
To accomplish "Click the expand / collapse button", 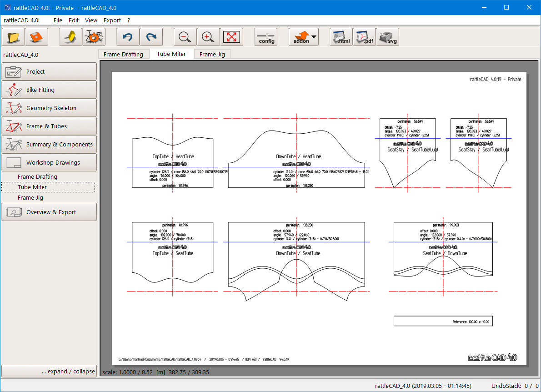I will pos(49,371).
